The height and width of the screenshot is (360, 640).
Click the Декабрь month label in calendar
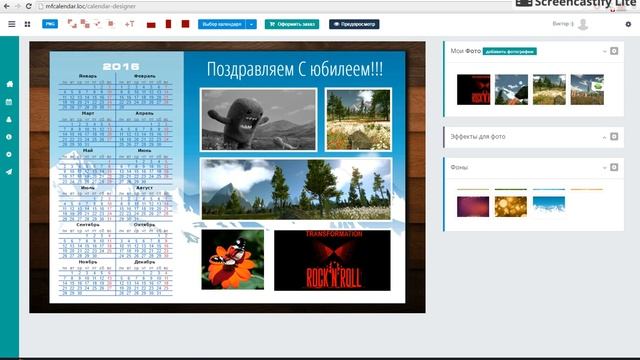pos(144,262)
